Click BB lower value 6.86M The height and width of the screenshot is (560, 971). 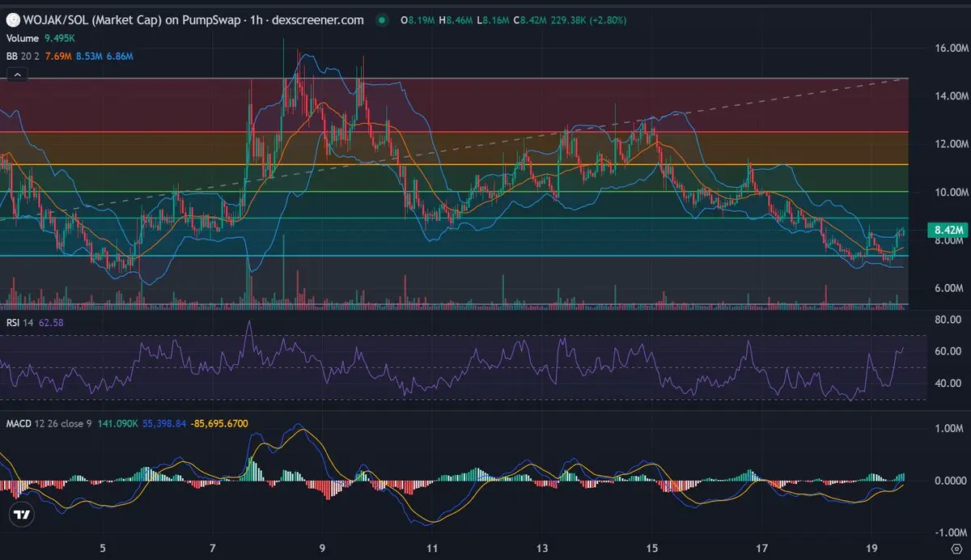120,57
